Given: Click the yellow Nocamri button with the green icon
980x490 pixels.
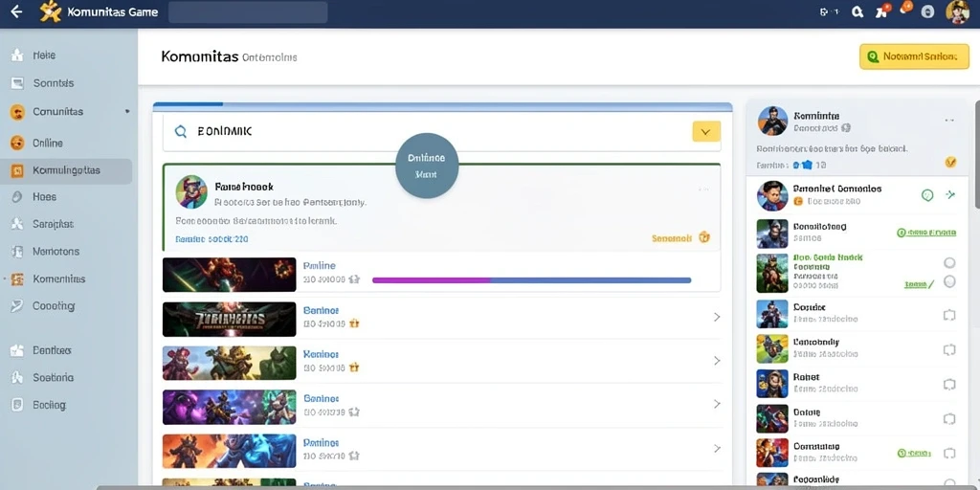Looking at the screenshot, I should (x=914, y=56).
